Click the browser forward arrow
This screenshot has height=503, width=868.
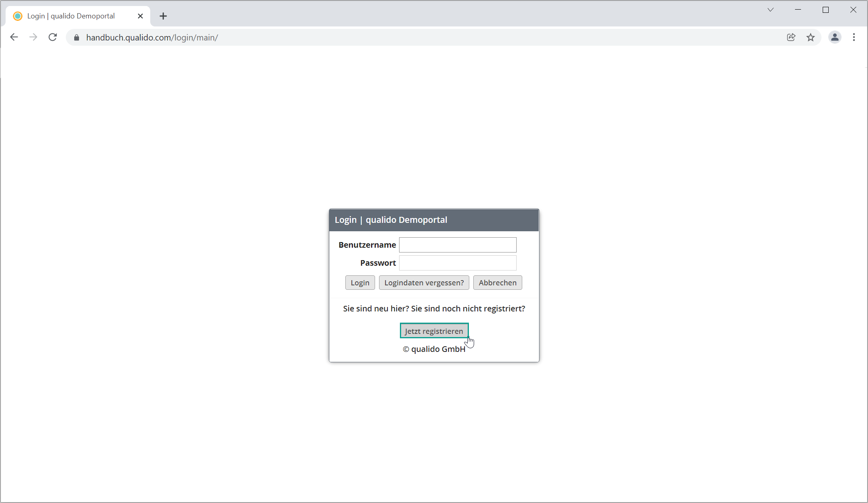point(33,37)
